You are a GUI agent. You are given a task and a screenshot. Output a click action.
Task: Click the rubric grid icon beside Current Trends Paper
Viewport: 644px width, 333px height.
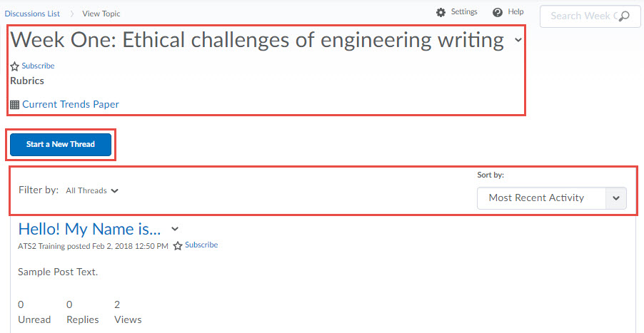tap(14, 105)
